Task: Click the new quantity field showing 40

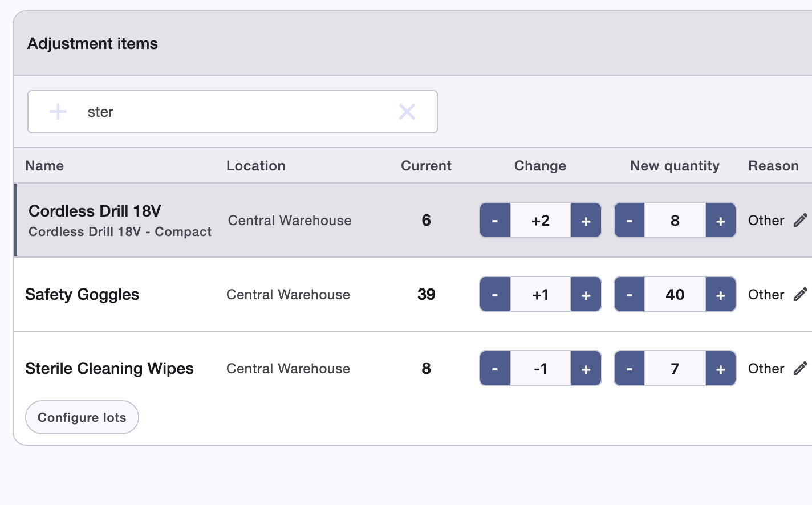Action: tap(675, 295)
